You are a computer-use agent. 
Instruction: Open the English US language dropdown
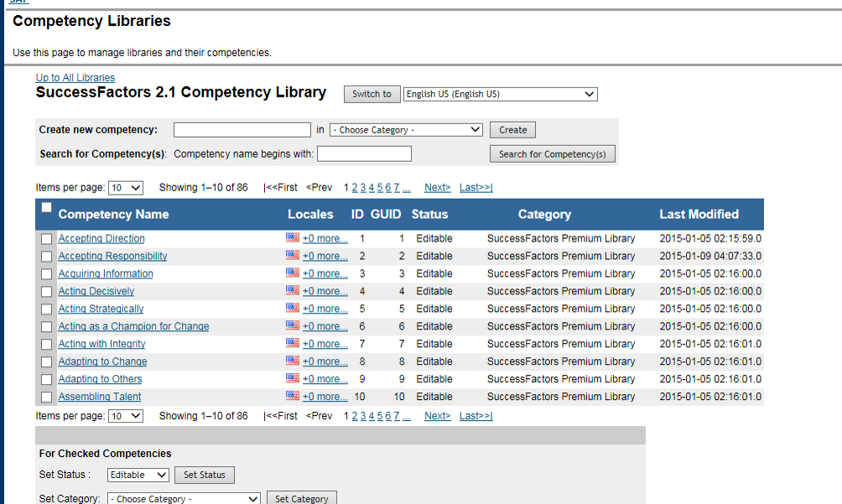coord(501,94)
